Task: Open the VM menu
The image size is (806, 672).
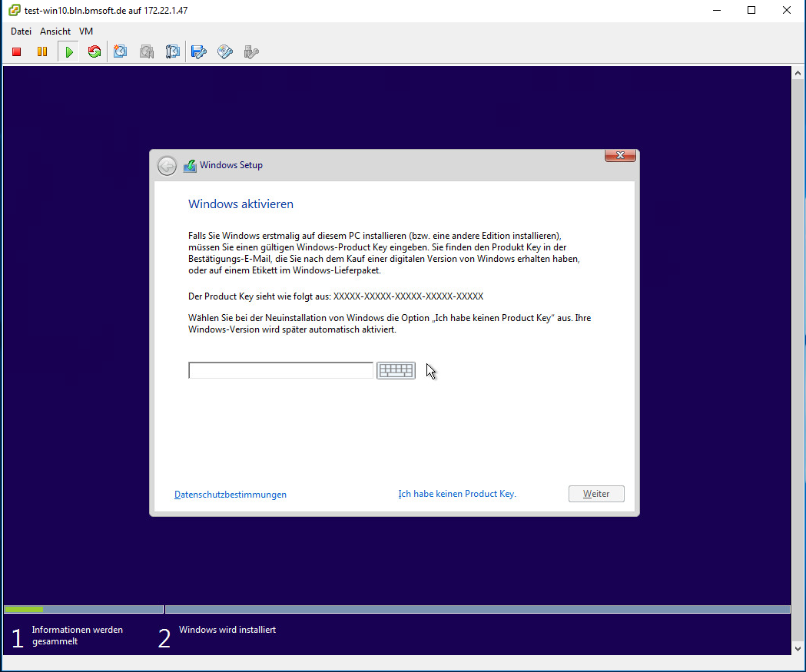Action: tap(86, 31)
